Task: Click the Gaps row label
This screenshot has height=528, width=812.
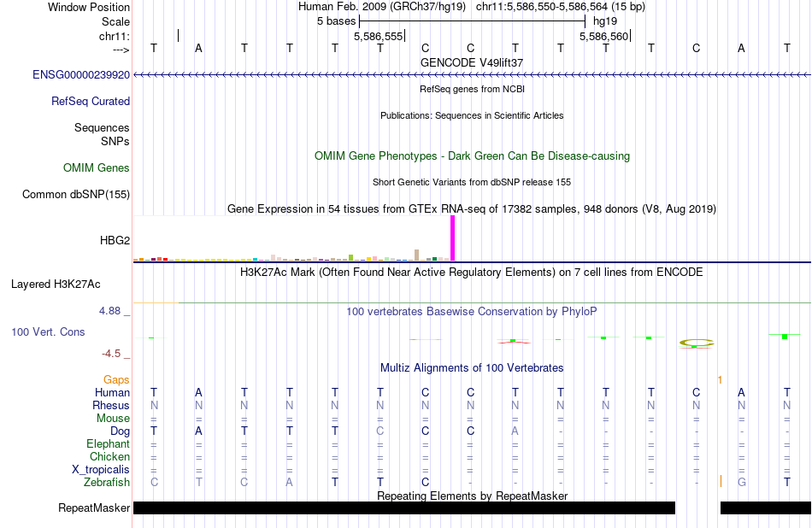Action: click(116, 380)
